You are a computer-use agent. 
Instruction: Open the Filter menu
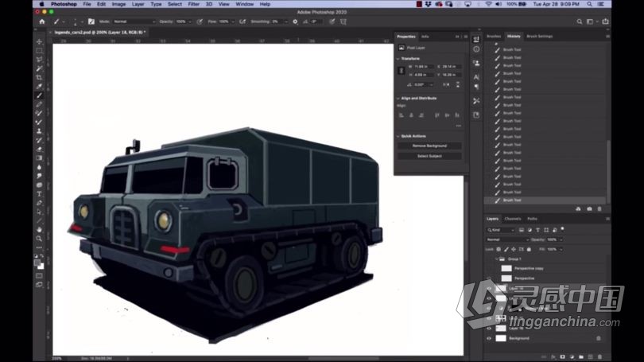(x=194, y=4)
